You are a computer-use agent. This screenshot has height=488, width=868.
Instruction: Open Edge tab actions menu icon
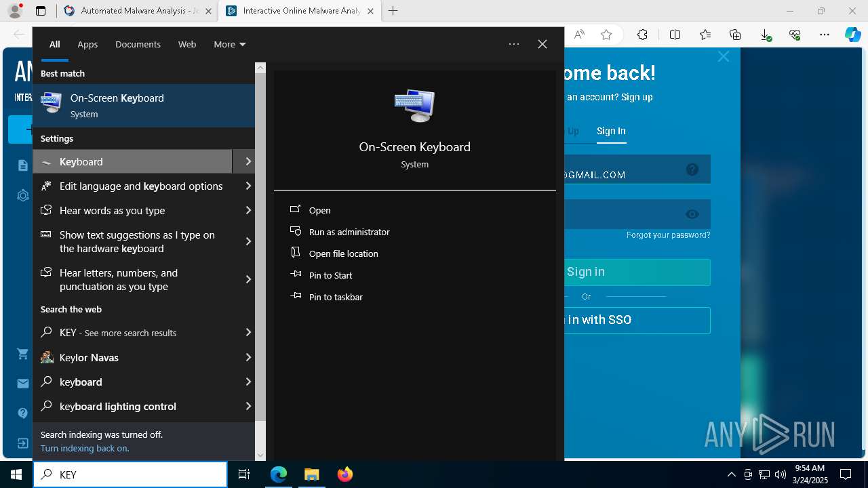pos(41,11)
